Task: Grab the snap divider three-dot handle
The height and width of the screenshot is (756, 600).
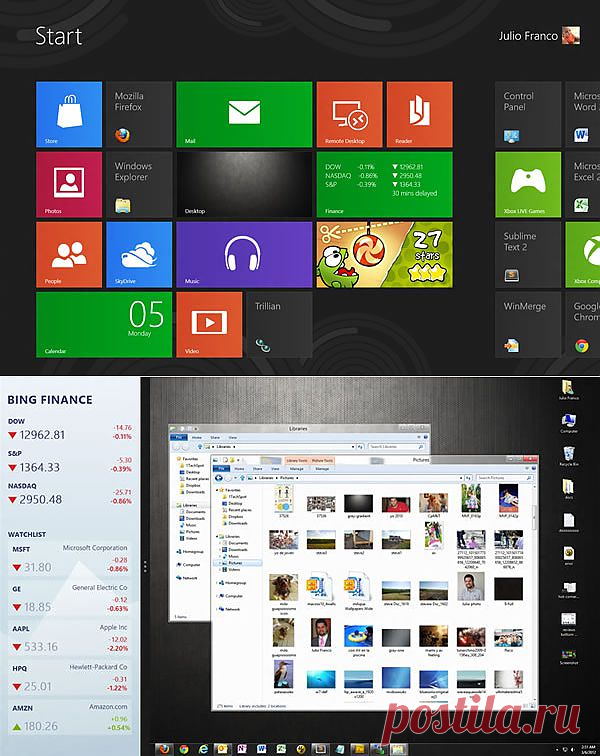Action: (x=145, y=566)
